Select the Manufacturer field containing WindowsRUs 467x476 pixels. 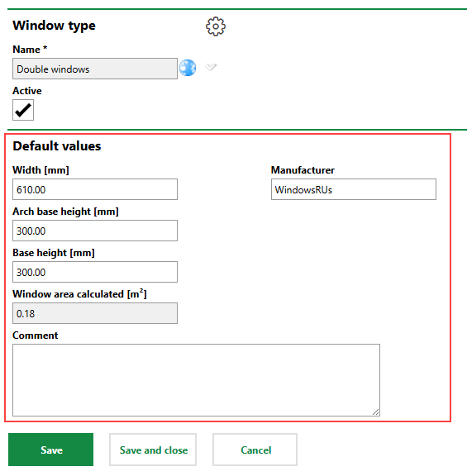tap(354, 189)
